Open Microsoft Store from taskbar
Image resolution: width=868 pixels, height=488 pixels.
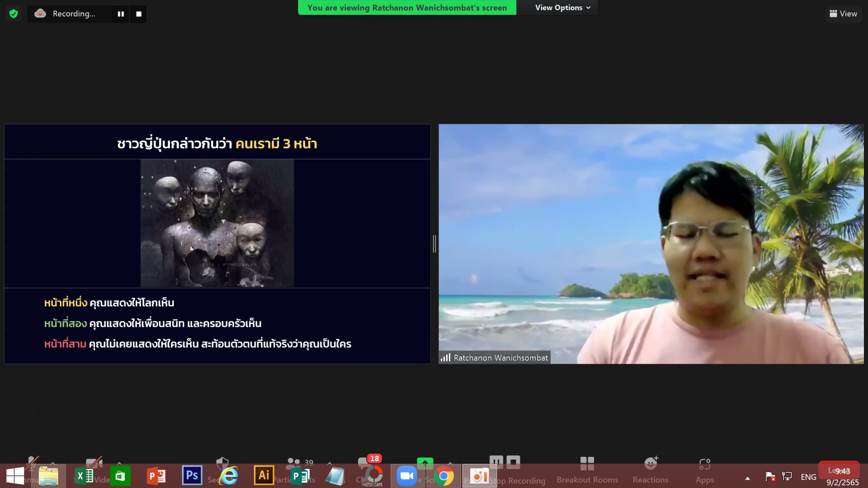[x=120, y=476]
